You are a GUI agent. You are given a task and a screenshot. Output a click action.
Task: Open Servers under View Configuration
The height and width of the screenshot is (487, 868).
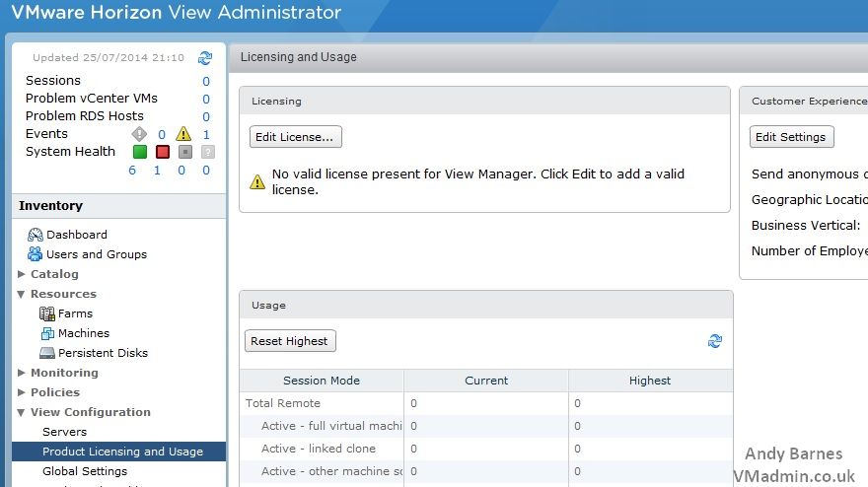coord(65,432)
